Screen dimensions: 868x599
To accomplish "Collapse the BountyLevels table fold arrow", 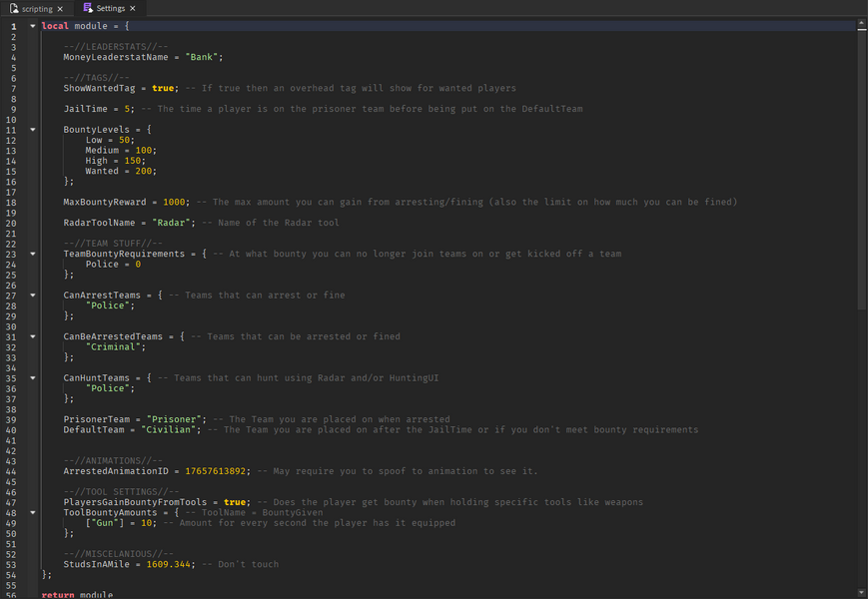I will point(33,130).
